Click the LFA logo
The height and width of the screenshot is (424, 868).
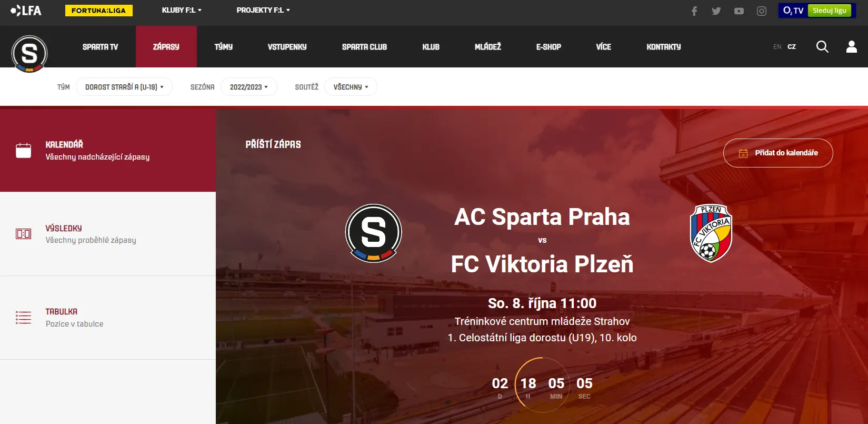pos(26,11)
